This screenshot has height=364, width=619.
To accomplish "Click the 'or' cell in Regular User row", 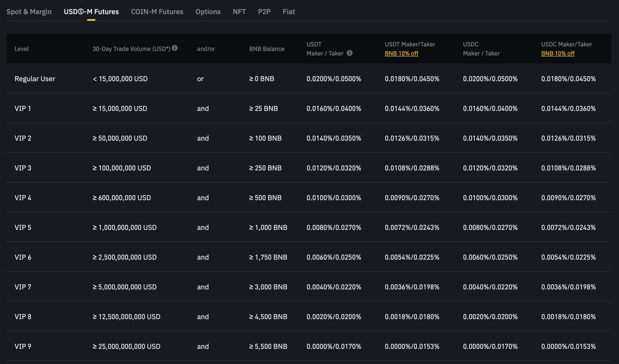I will (x=200, y=79).
